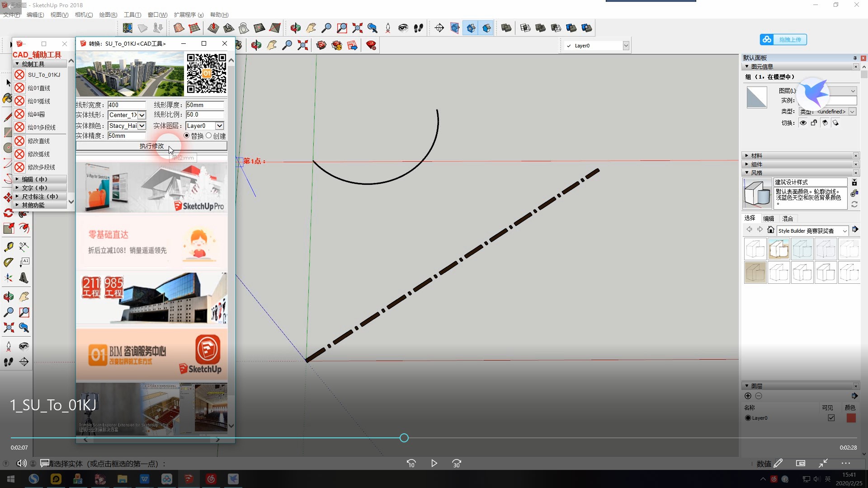Toggle Layer0 visibility checkbox
Image resolution: width=868 pixels, height=488 pixels.
click(x=831, y=418)
